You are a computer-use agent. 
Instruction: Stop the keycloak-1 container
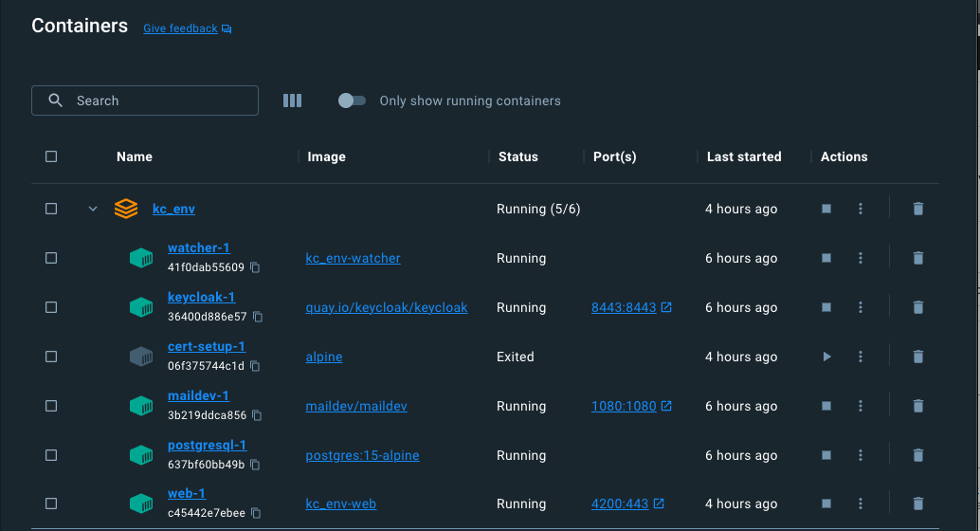pyautogui.click(x=826, y=308)
